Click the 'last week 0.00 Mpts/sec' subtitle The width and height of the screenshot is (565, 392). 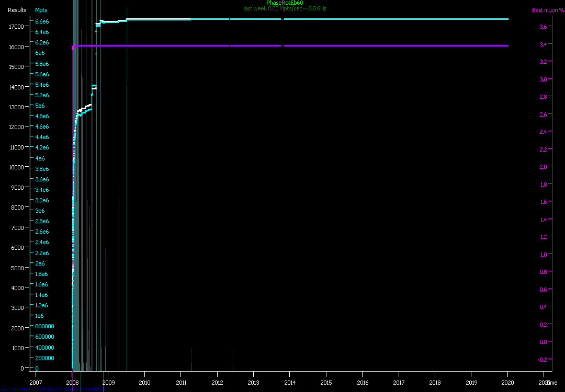(x=285, y=8)
